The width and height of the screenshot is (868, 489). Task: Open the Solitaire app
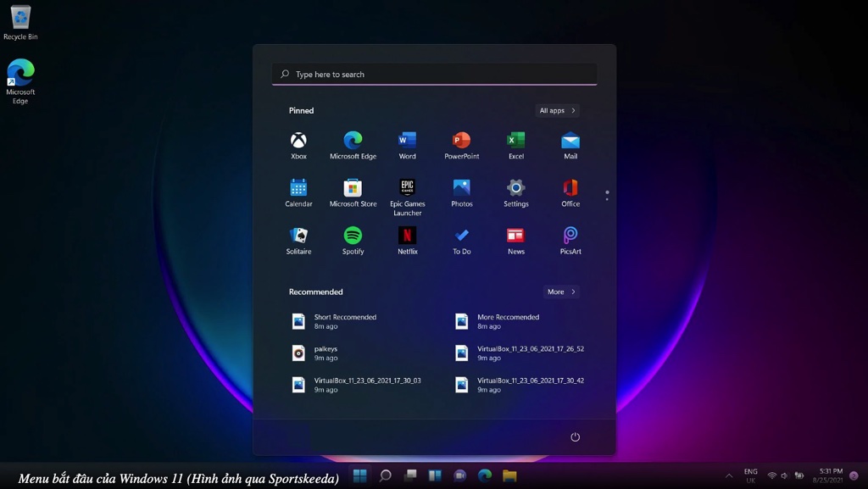tap(298, 238)
